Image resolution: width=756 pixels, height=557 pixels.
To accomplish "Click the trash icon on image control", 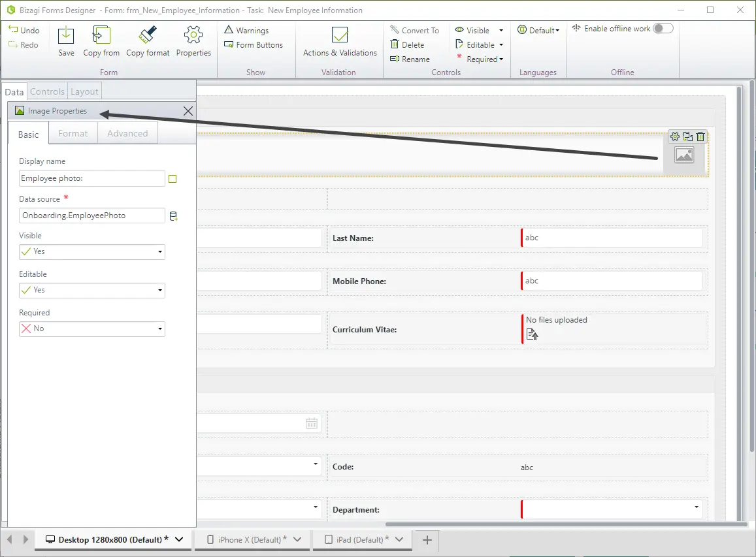I will click(700, 136).
